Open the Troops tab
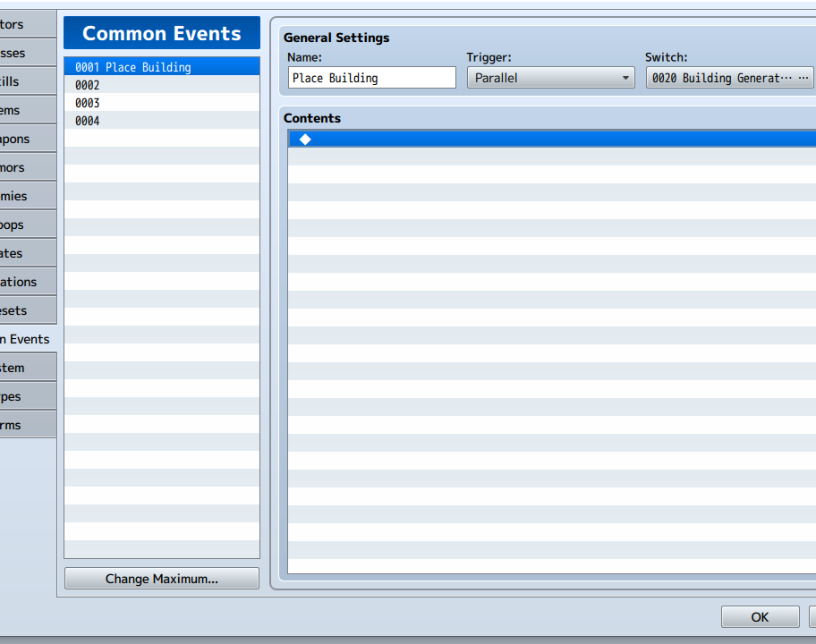The image size is (816, 644). coord(25,225)
